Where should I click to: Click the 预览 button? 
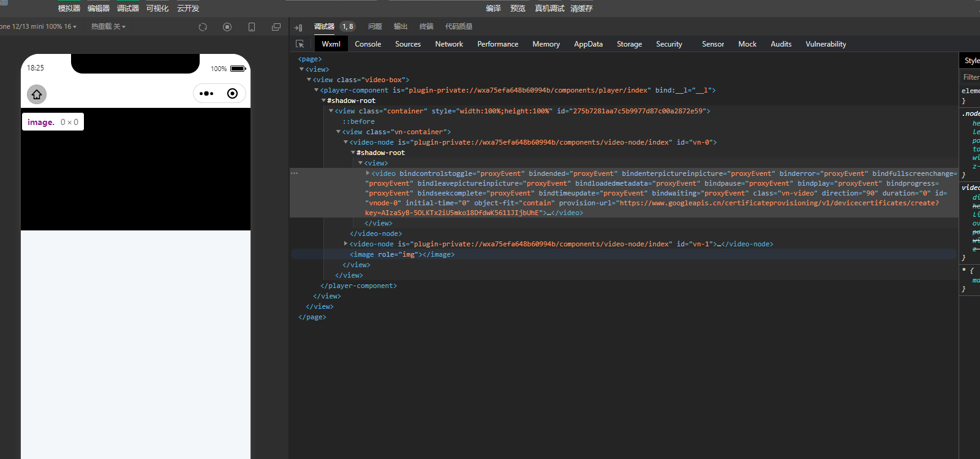518,9
